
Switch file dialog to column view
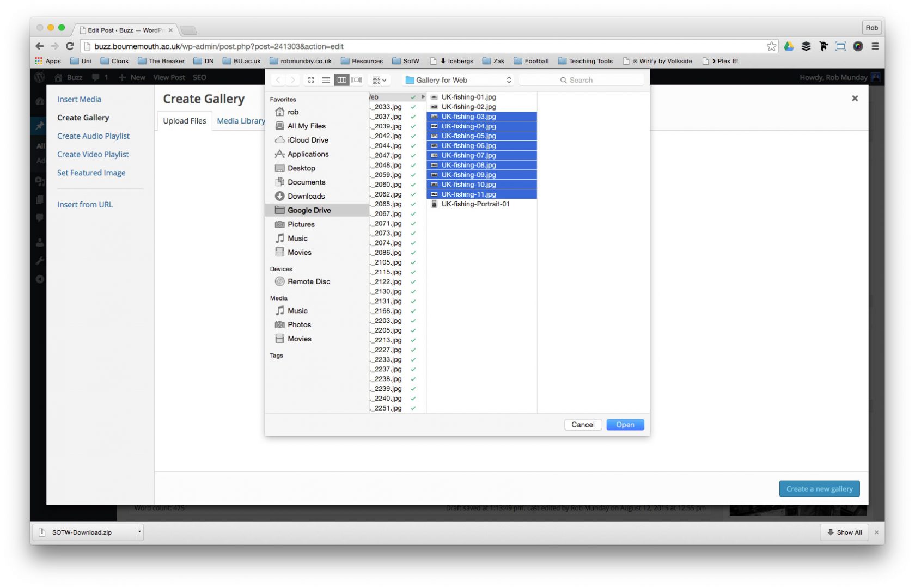click(341, 80)
